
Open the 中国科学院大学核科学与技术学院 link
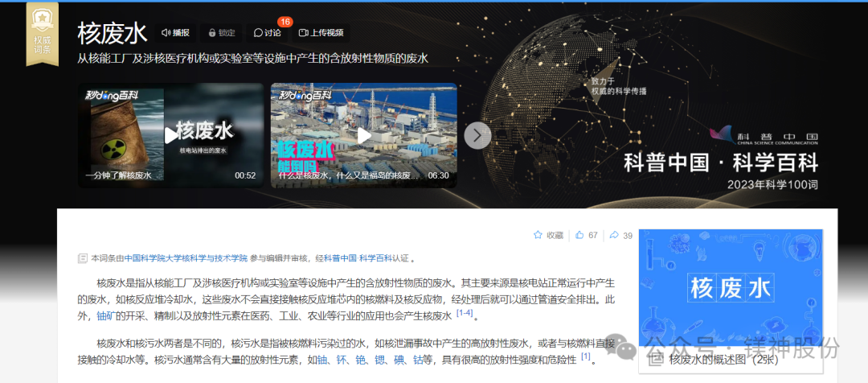[x=186, y=257]
